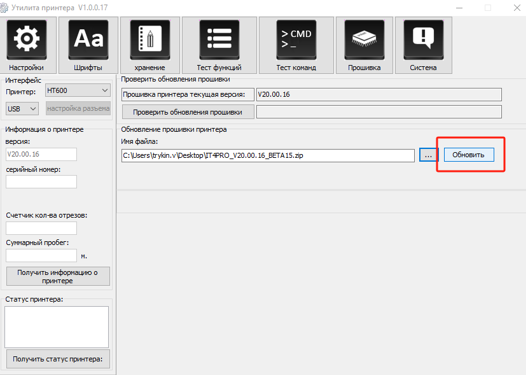Click the firmware file path field
526x375 pixels.
click(x=268, y=155)
